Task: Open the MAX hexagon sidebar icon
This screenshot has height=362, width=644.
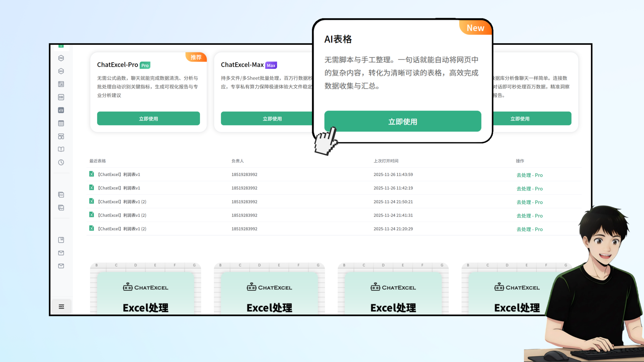Action: pos(61,71)
